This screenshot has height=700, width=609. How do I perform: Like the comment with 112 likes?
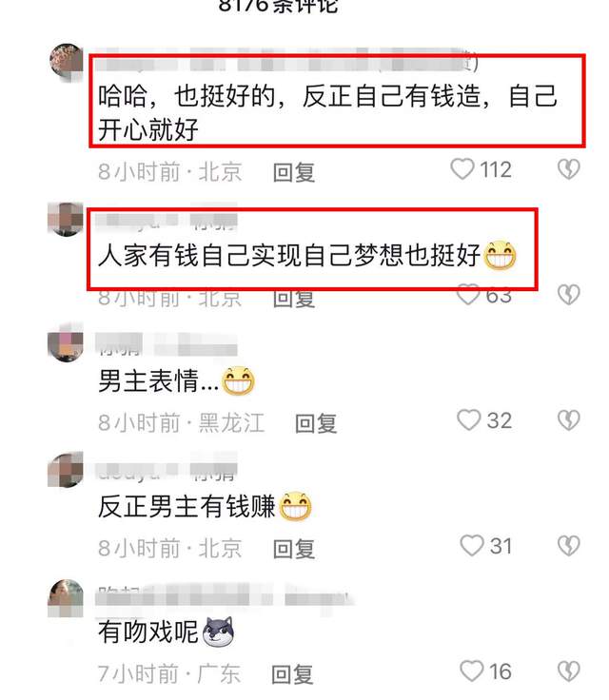pyautogui.click(x=462, y=169)
